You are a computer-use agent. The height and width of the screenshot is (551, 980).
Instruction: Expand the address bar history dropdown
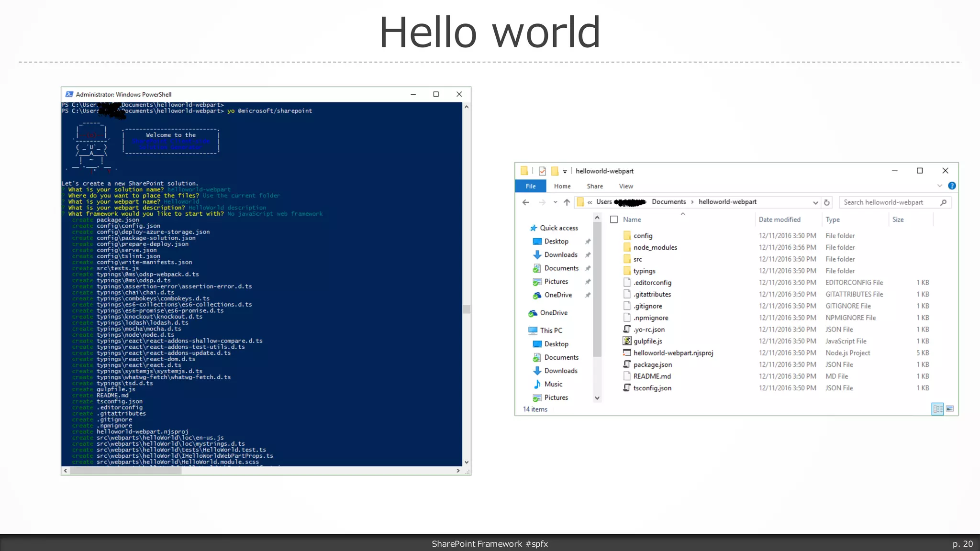[x=815, y=202]
